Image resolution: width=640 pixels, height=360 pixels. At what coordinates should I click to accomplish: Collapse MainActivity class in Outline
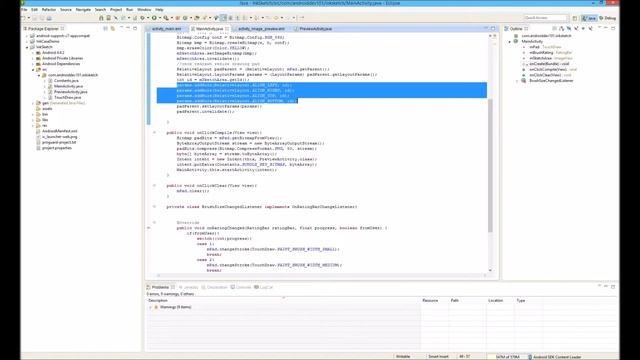509,42
